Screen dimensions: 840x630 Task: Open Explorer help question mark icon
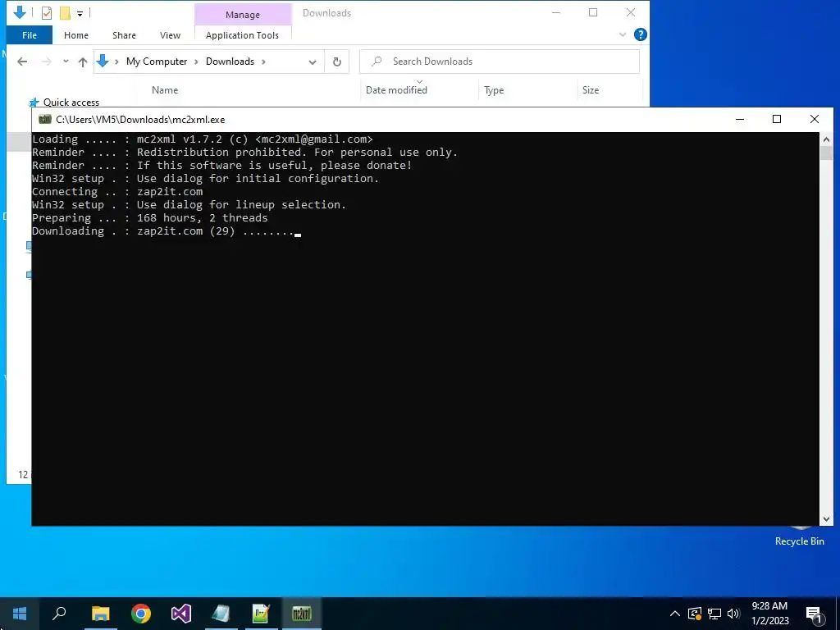(640, 34)
